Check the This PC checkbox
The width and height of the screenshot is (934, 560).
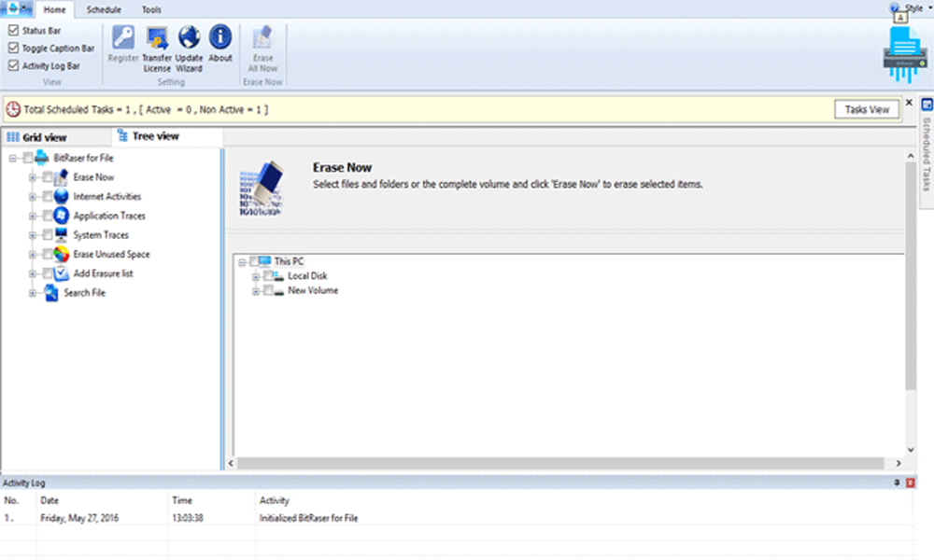(254, 261)
